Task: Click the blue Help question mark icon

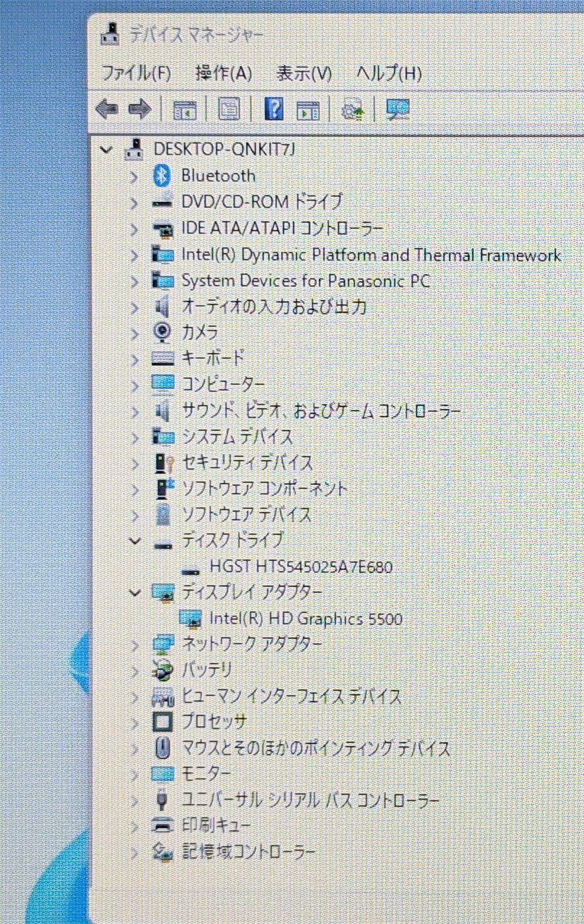Action: click(274, 109)
